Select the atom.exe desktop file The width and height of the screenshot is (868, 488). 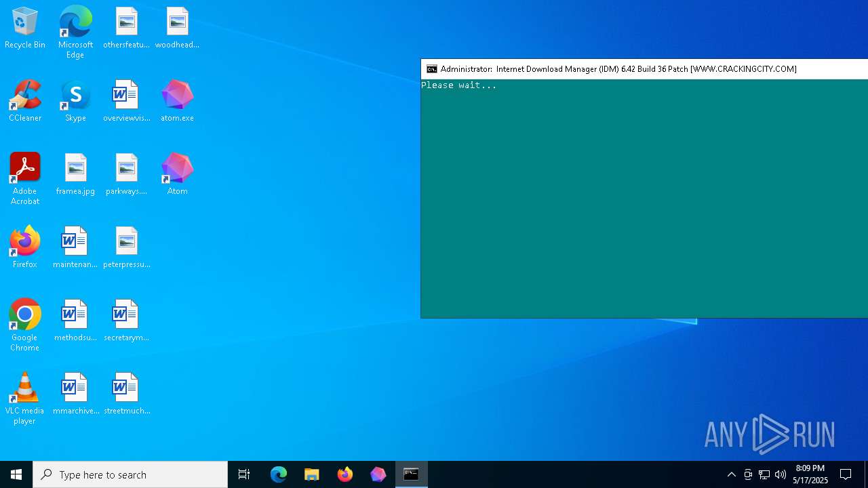(x=177, y=102)
